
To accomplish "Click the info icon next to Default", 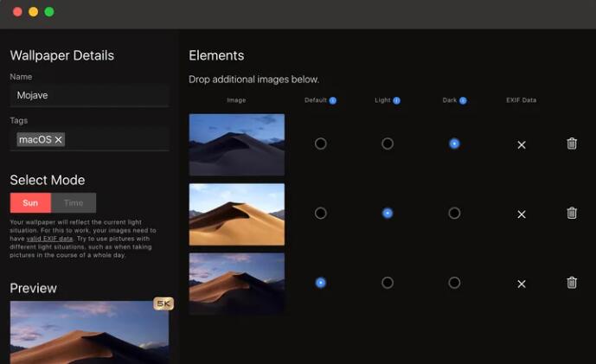I will (333, 100).
